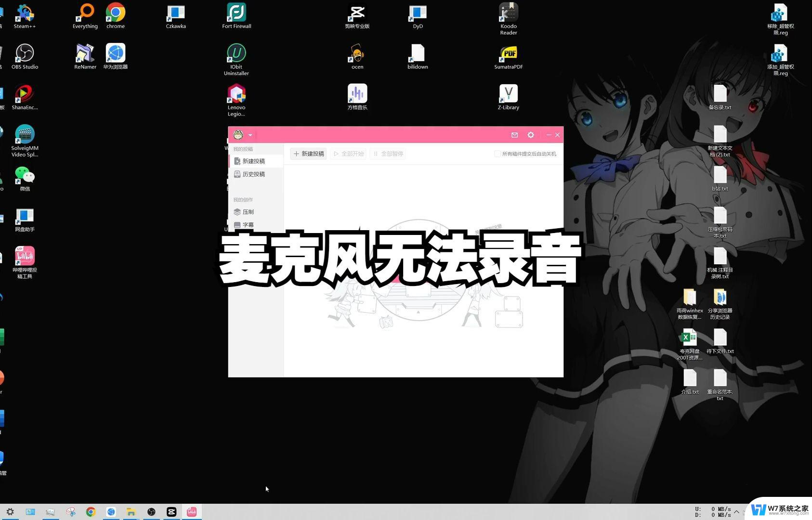Open the Steam++ desktop shortcut
This screenshot has height=520, width=812.
[x=25, y=16]
